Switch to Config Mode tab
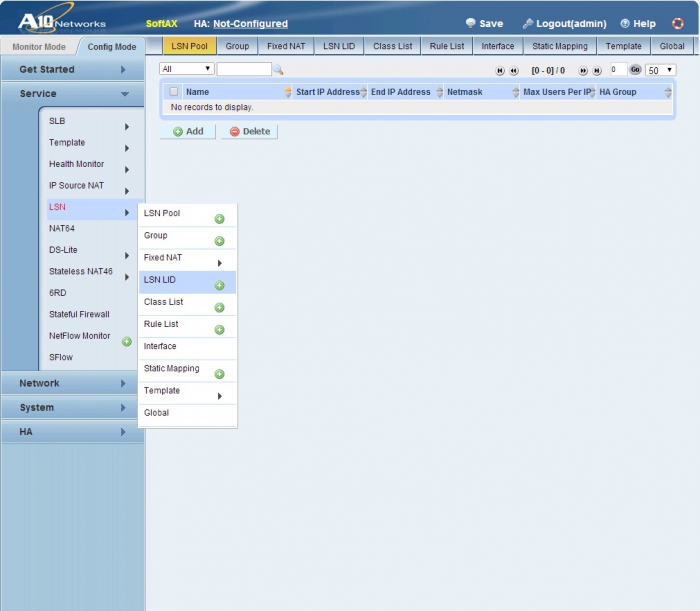The height and width of the screenshot is (611, 700). click(112, 47)
